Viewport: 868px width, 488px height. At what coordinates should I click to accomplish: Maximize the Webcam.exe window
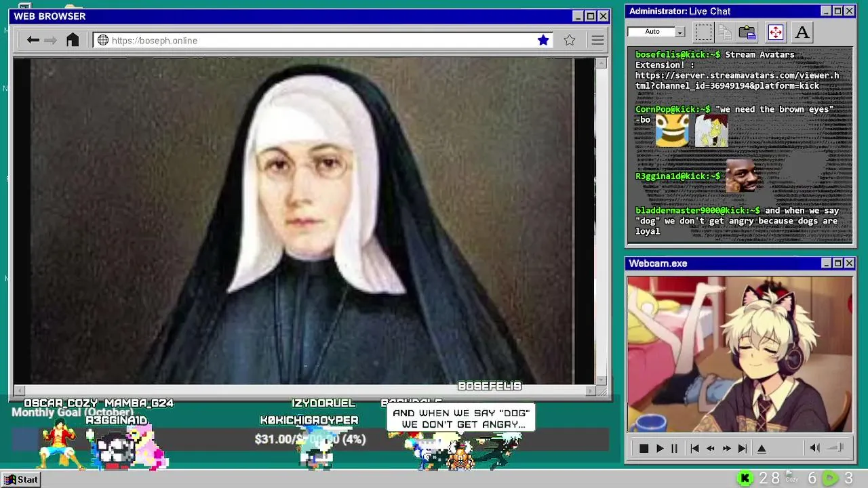pyautogui.click(x=837, y=263)
